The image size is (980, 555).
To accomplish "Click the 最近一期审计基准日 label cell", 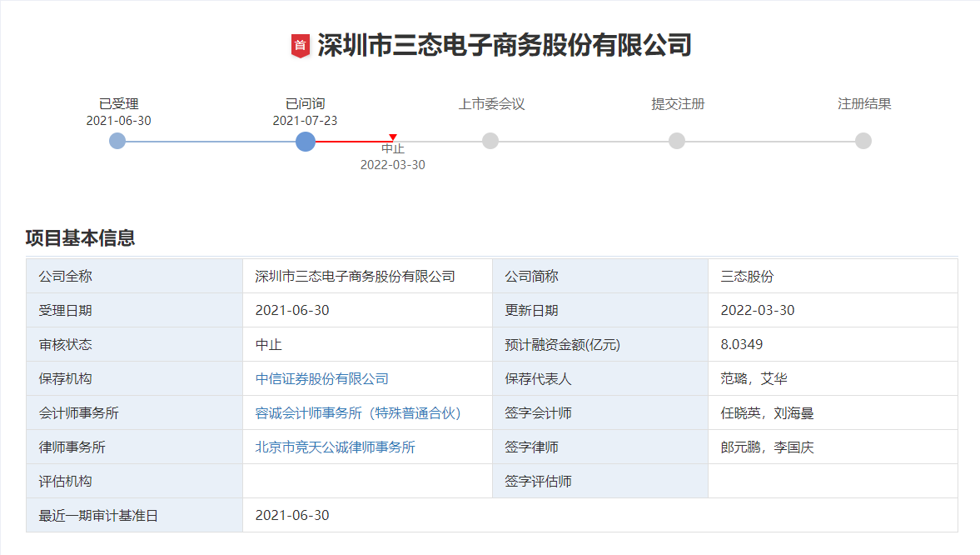I will pos(134,516).
